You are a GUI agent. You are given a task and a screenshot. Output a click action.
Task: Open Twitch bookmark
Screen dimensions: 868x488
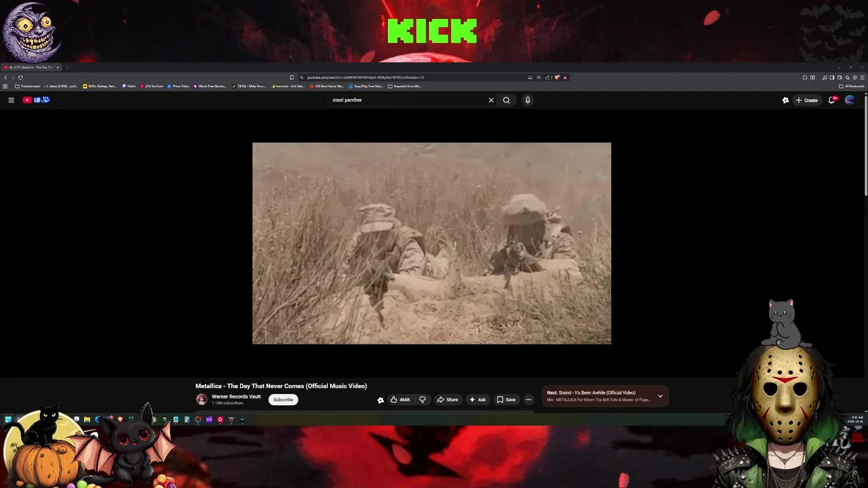pyautogui.click(x=129, y=86)
